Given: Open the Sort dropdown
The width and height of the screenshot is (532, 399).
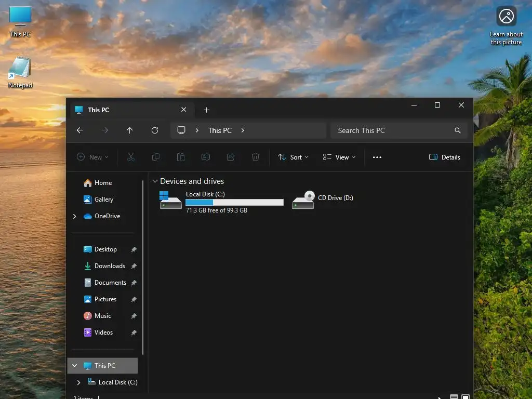Looking at the screenshot, I should pos(293,157).
